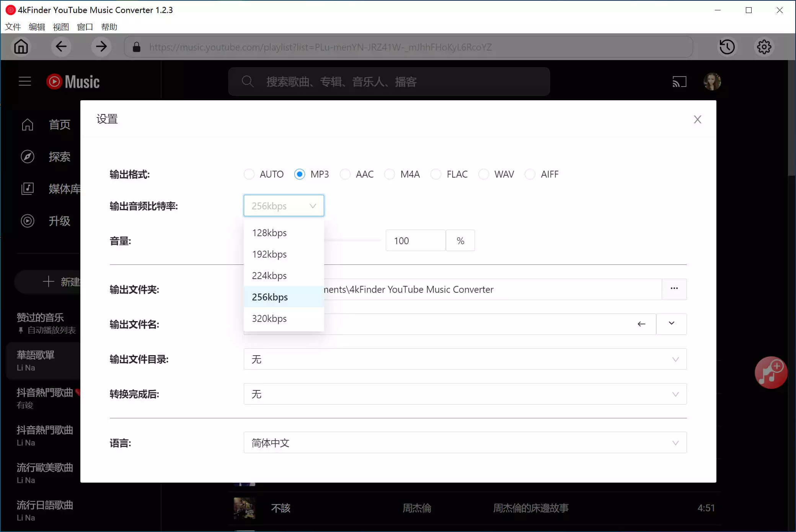Screen dimensions: 796x532
Task: Click the 不該 song thumbnail
Action: pos(245,508)
